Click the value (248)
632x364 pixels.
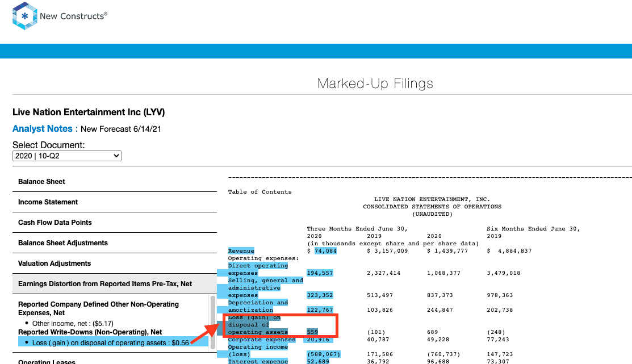[496, 332]
